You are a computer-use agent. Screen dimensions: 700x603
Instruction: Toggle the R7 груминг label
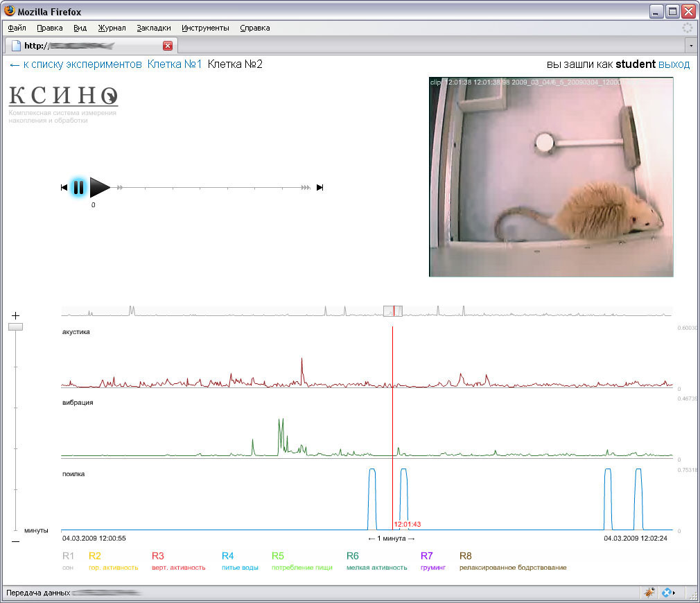[x=433, y=561]
